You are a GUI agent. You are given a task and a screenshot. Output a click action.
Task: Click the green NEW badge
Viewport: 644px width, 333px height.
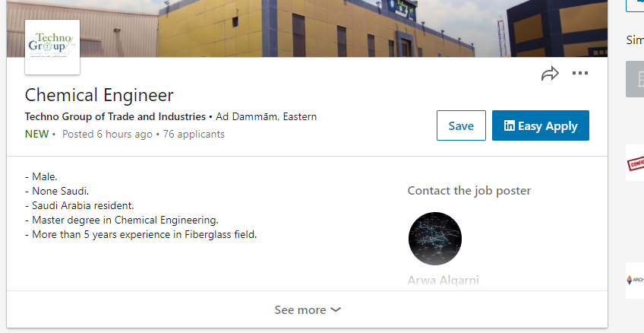pos(37,134)
